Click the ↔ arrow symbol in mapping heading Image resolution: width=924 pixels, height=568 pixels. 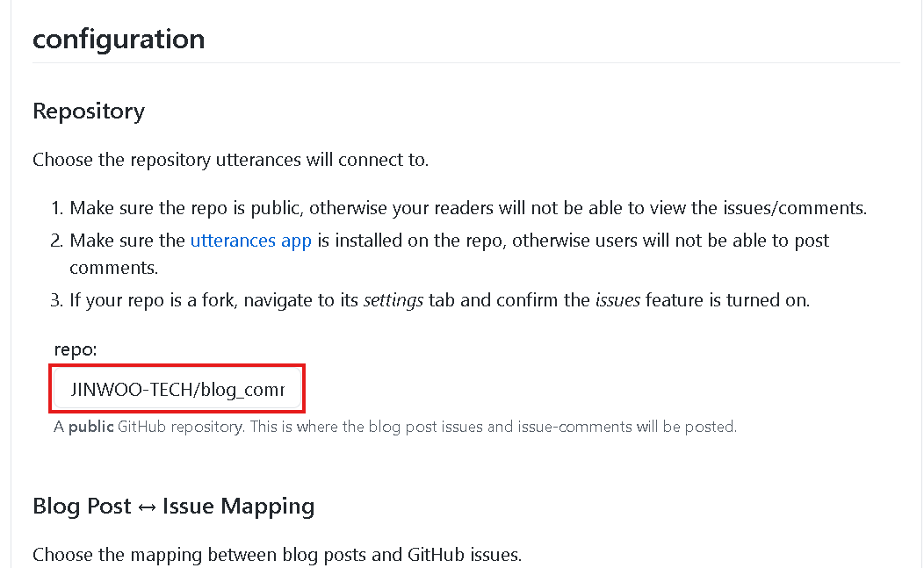pyautogui.click(x=147, y=507)
